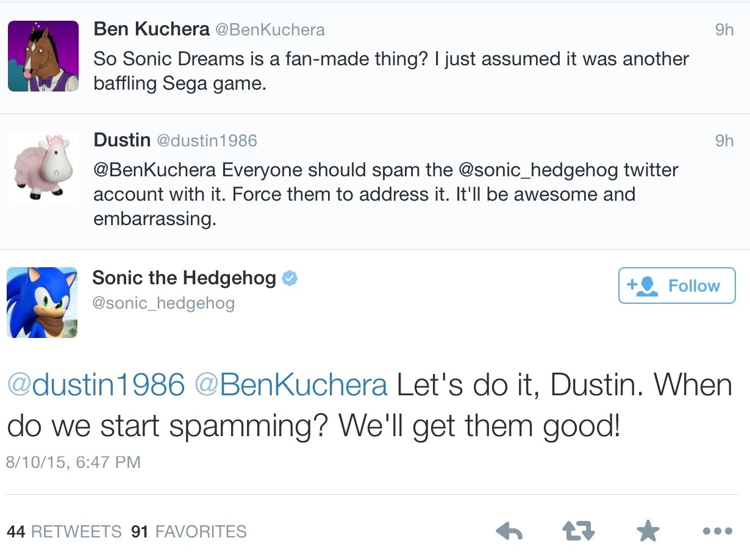Click the @BenKuchera mention in Dustin's reply
The image size is (750, 560).
click(x=155, y=170)
